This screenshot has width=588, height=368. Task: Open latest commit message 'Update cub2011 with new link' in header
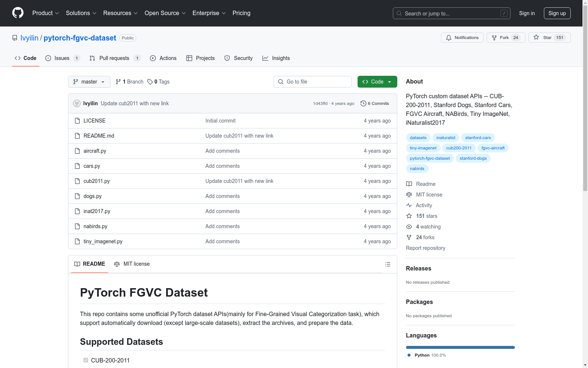pos(135,103)
